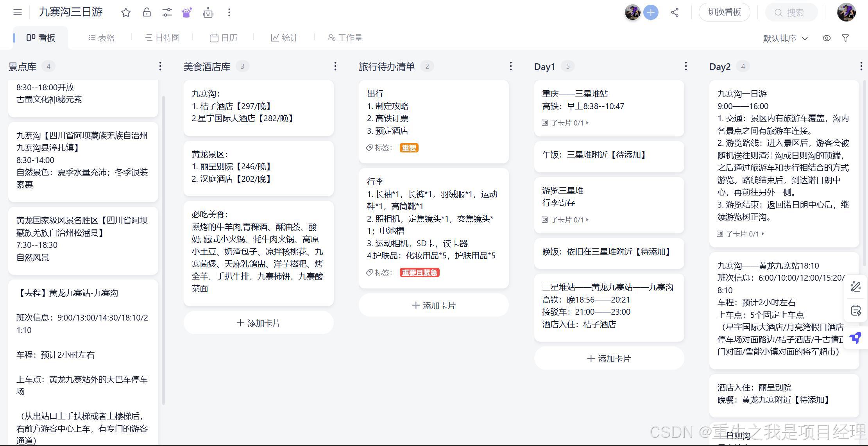Click the filter funnel icon
This screenshot has height=446, width=868.
click(845, 38)
